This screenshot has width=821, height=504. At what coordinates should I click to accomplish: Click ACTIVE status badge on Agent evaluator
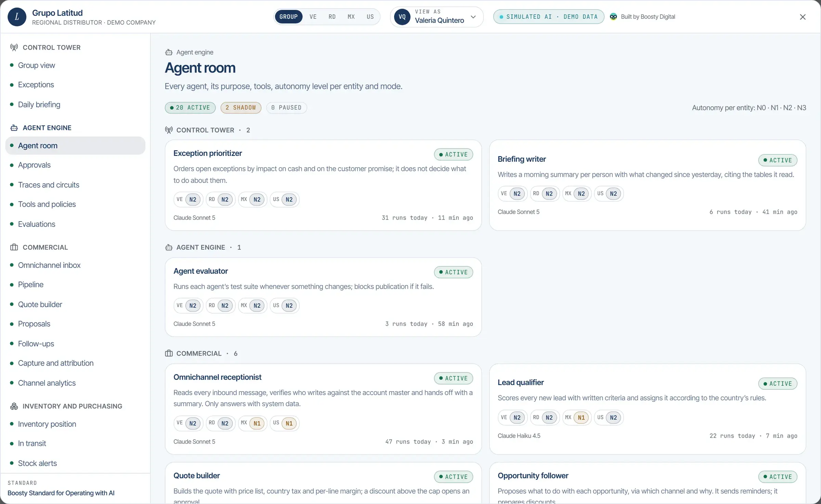pyautogui.click(x=454, y=272)
